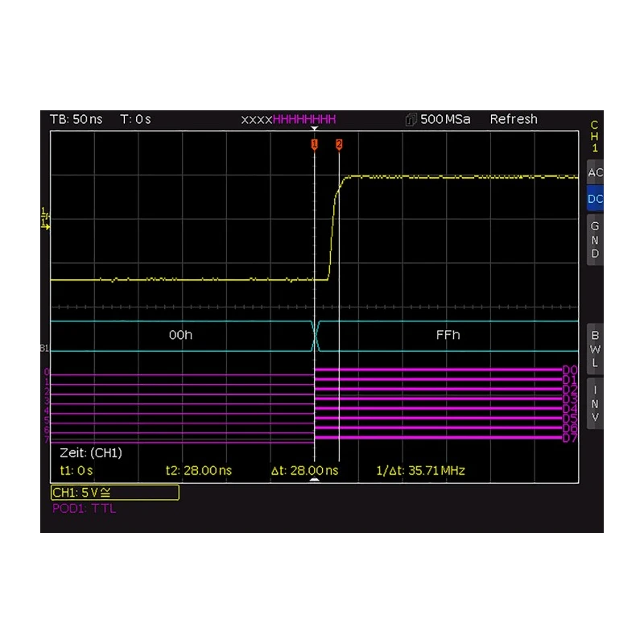Click cursor marker 2 flag
This screenshot has height=644, width=644.
tap(339, 144)
